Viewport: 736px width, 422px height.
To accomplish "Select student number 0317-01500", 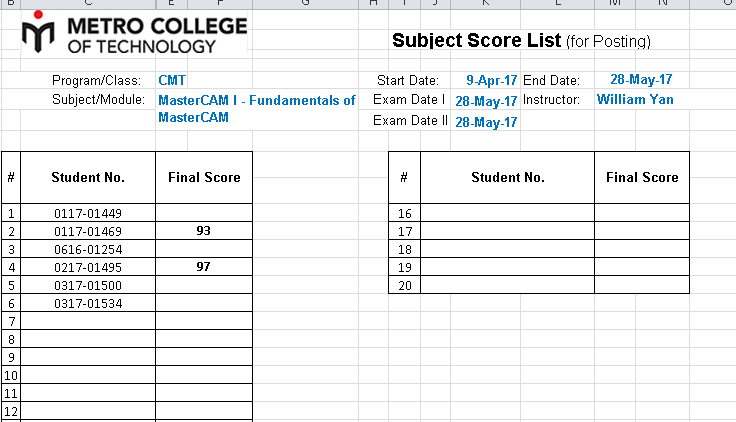I will point(88,285).
